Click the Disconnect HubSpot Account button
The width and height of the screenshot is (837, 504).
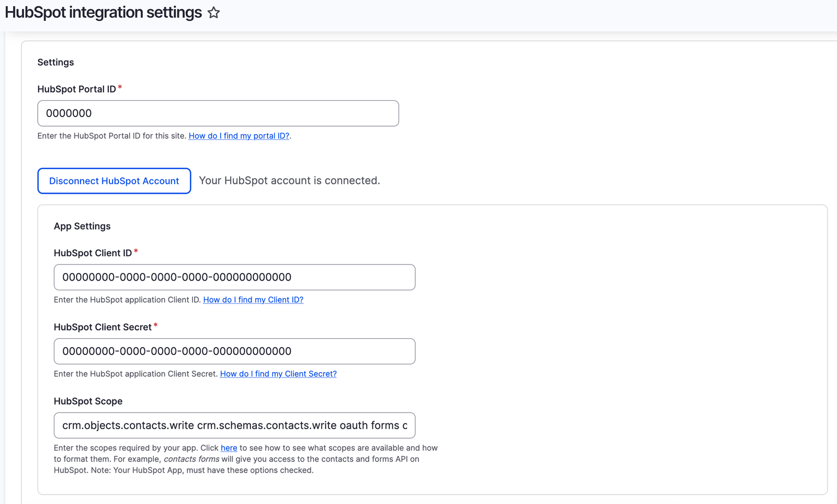pos(114,181)
